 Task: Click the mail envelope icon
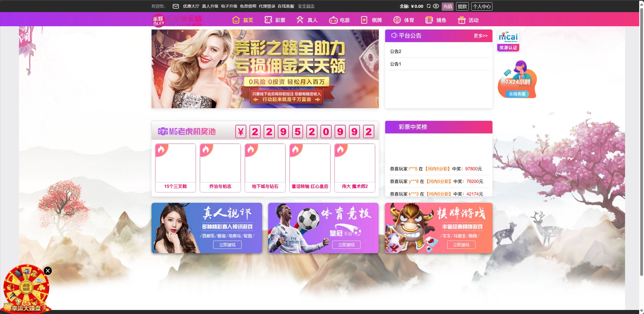click(176, 6)
